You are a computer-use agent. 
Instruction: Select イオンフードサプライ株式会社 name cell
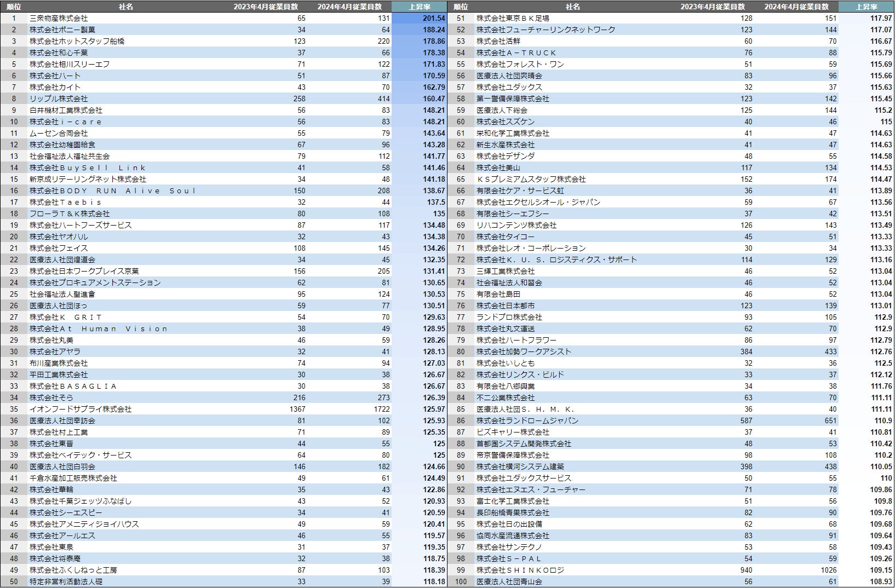pyautogui.click(x=126, y=409)
